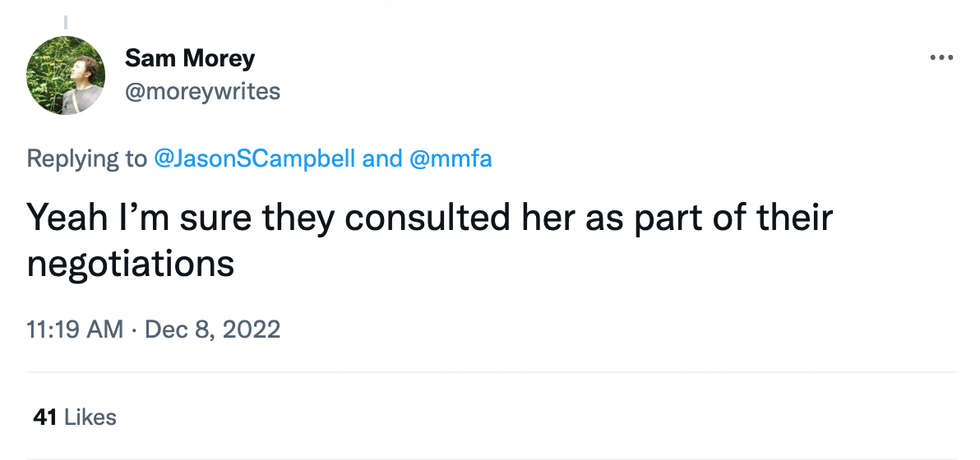Click the thread connector line above avatar
This screenshot has width=980, height=460.
pos(66,21)
